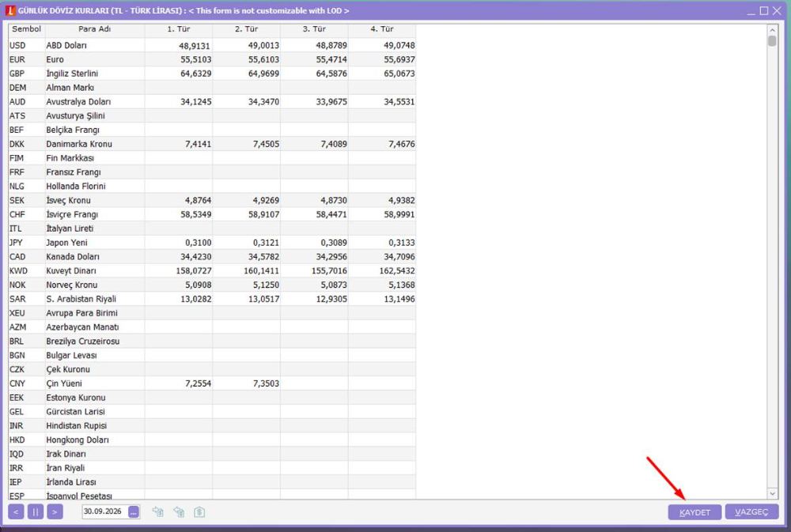Select the 'Hongkong Doları' row name
The width and height of the screenshot is (791, 532).
78,440
